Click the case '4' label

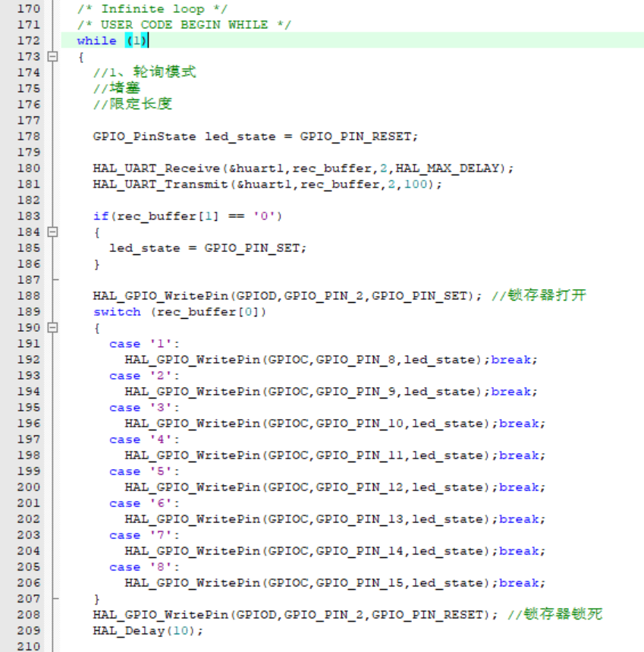pos(144,439)
